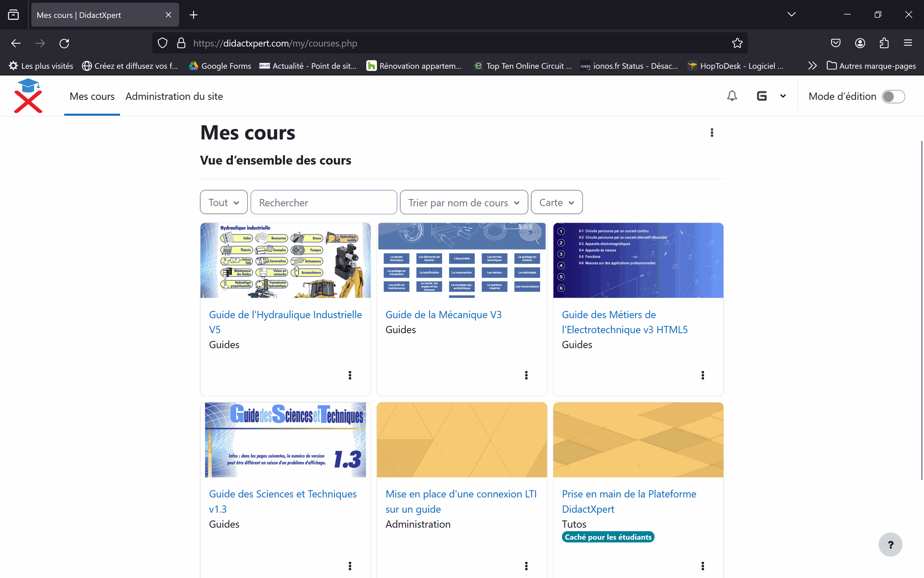Open the notifications bell
This screenshot has height=578, width=924.
[x=731, y=96]
